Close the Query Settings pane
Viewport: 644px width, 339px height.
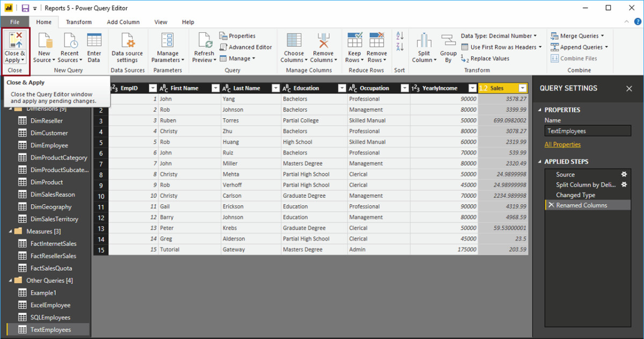tap(629, 89)
